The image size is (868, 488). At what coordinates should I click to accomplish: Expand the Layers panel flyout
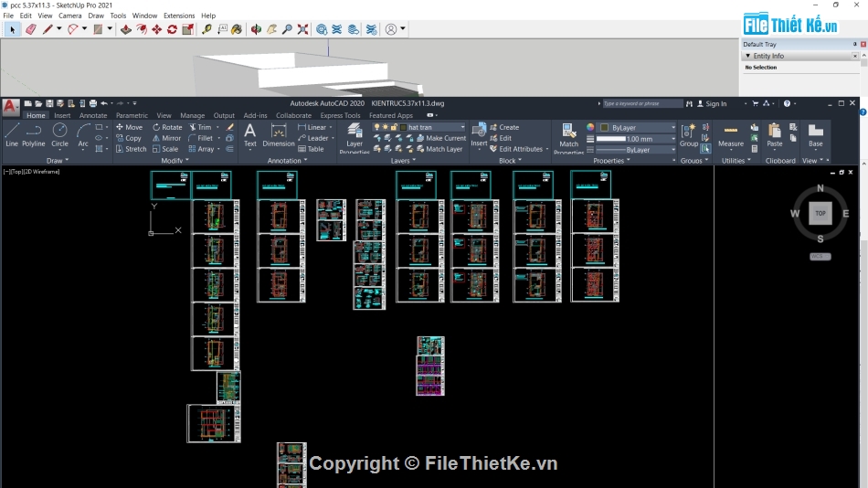pos(403,161)
